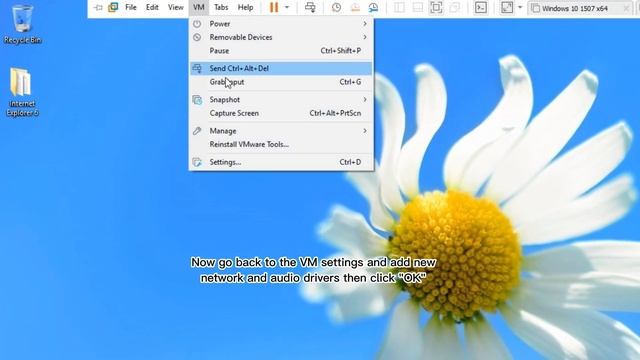The height and width of the screenshot is (360, 640).
Task: Take a snapshot with the clock icon
Action: click(336, 7)
